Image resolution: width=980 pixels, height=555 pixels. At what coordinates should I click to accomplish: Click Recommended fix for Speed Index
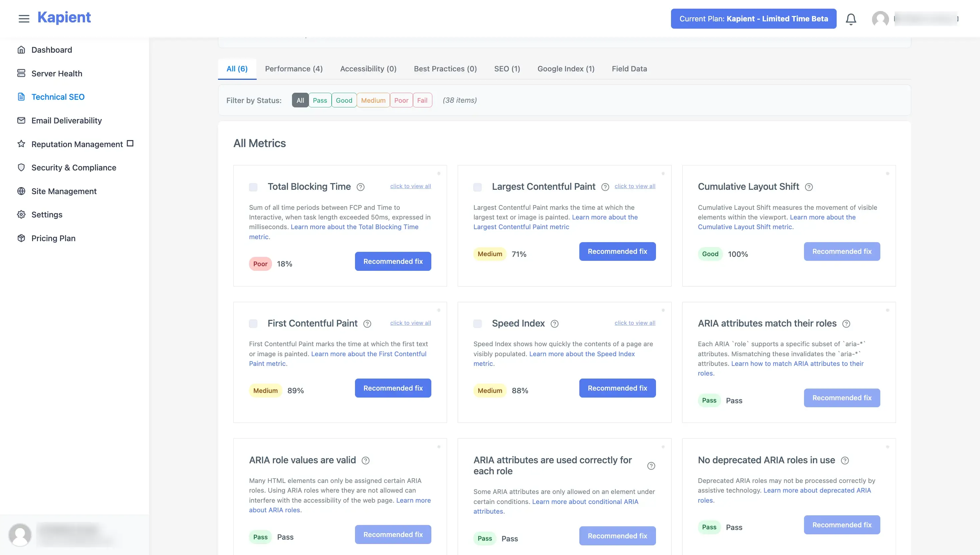coord(617,388)
